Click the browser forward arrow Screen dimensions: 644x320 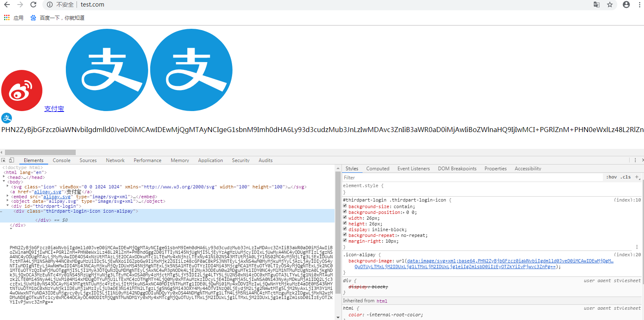(20, 5)
